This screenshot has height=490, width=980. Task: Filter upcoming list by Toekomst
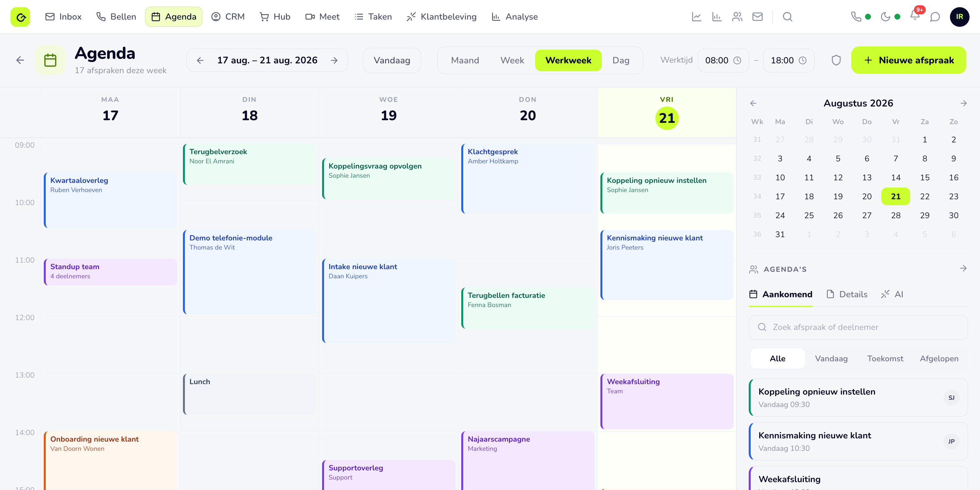coord(885,358)
